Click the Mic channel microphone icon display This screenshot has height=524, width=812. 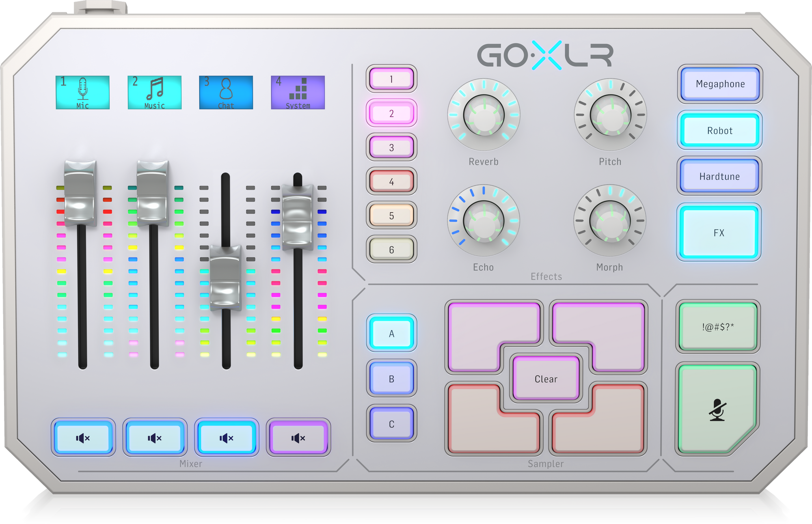(82, 93)
